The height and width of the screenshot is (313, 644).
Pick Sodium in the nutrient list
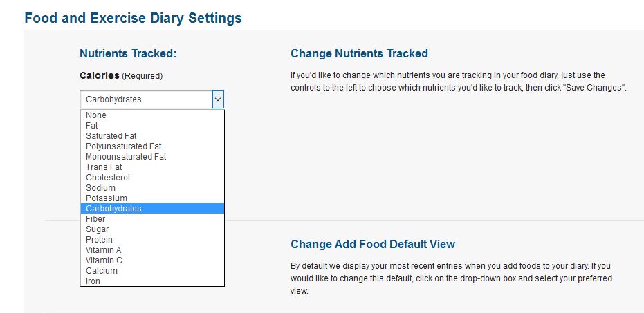point(100,188)
